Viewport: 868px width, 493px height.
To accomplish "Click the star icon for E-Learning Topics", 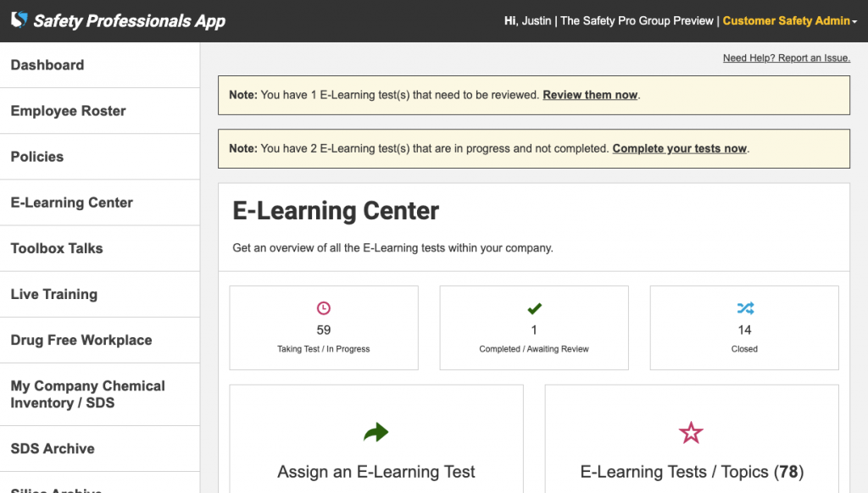I will pos(691,433).
